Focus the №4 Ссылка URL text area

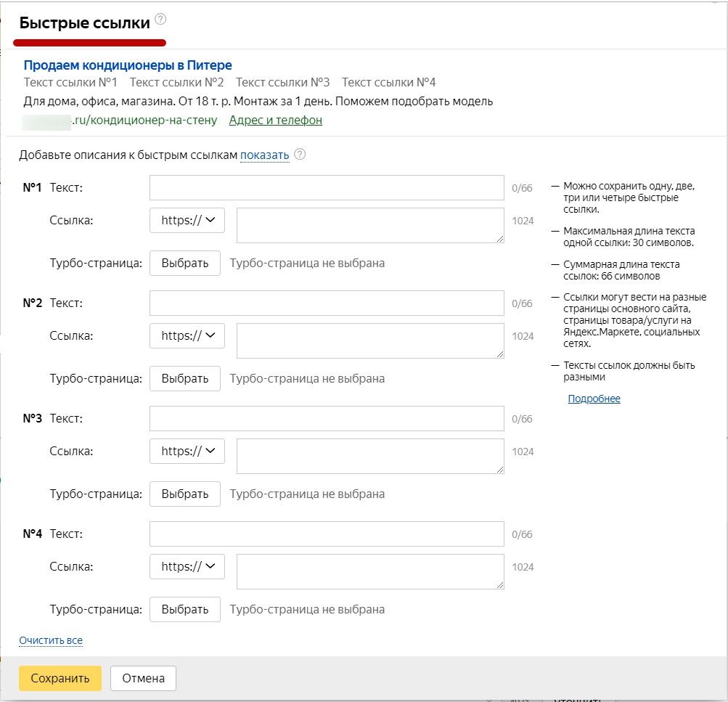point(370,571)
